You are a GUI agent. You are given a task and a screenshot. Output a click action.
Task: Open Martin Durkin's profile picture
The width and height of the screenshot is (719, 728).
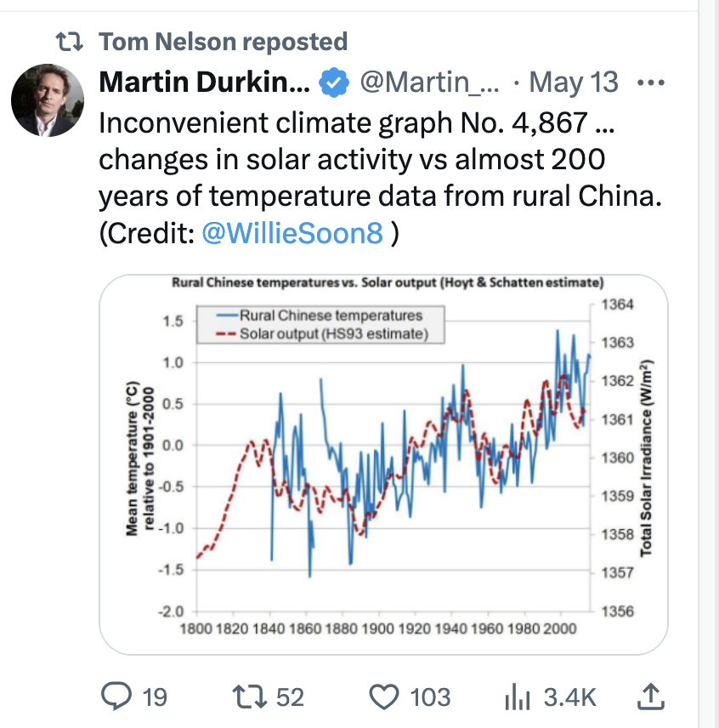(48, 100)
